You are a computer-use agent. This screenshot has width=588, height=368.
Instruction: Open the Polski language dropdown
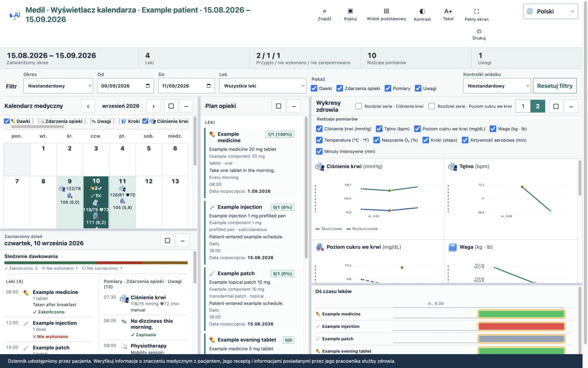550,11
